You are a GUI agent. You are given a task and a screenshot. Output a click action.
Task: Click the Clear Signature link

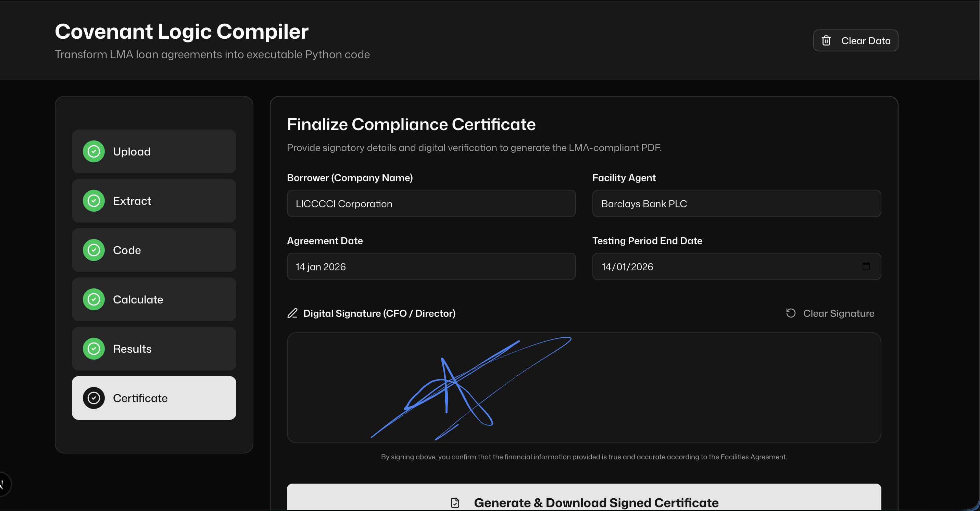pyautogui.click(x=838, y=313)
